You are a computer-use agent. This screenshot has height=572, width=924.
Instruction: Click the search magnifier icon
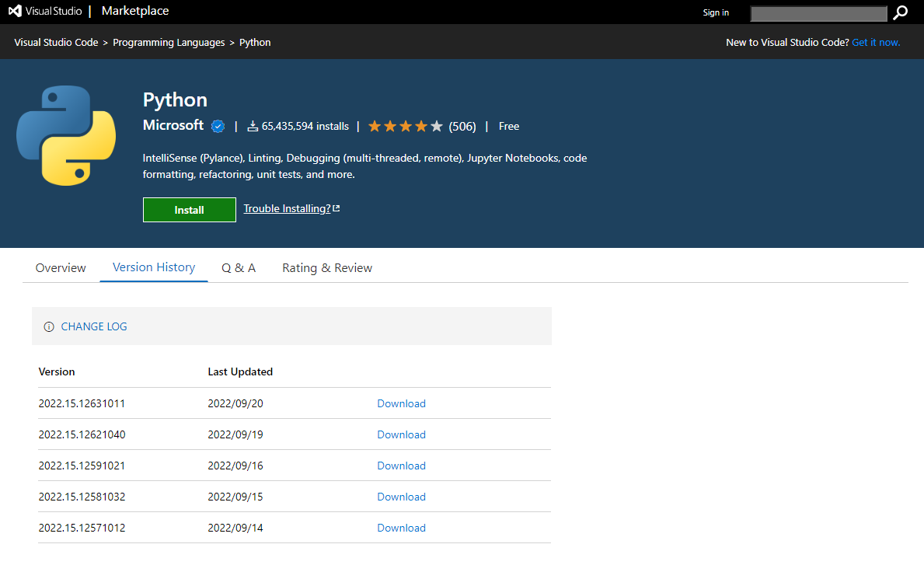[900, 12]
